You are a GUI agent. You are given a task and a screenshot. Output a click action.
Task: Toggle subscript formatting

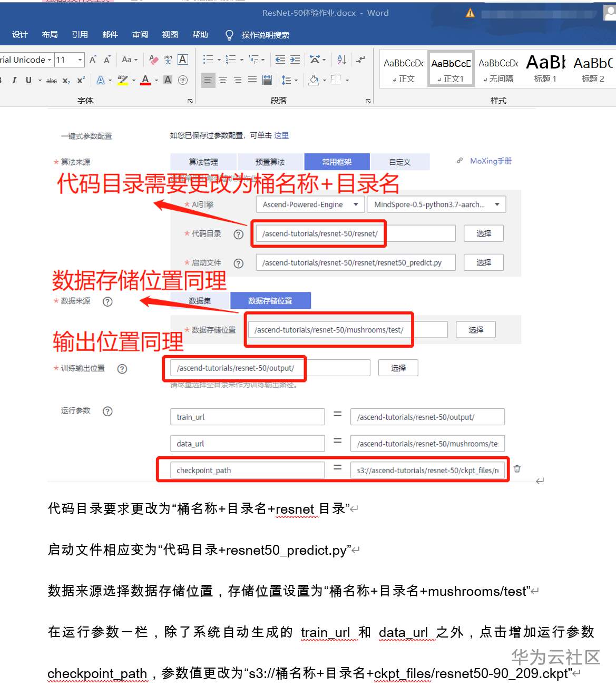66,80
